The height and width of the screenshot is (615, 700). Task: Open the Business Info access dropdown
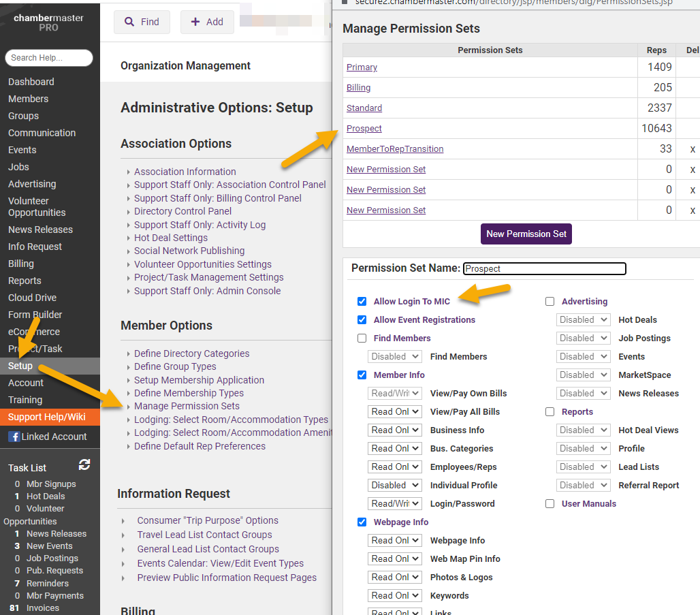pyautogui.click(x=395, y=430)
